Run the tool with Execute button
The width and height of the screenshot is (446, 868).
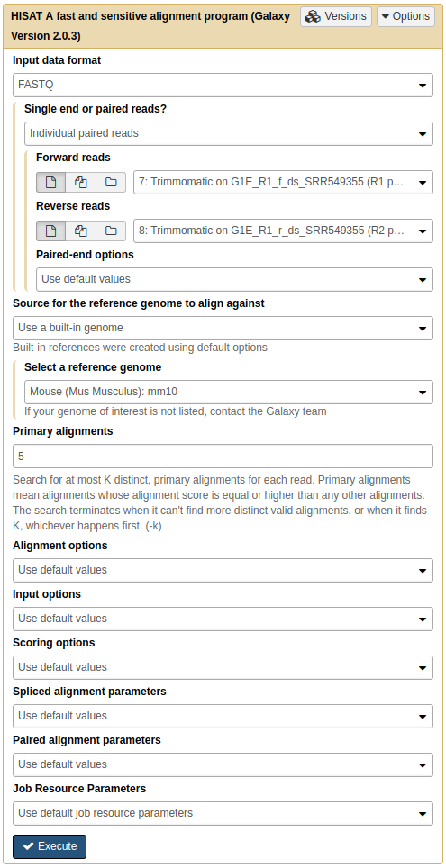coord(50,846)
